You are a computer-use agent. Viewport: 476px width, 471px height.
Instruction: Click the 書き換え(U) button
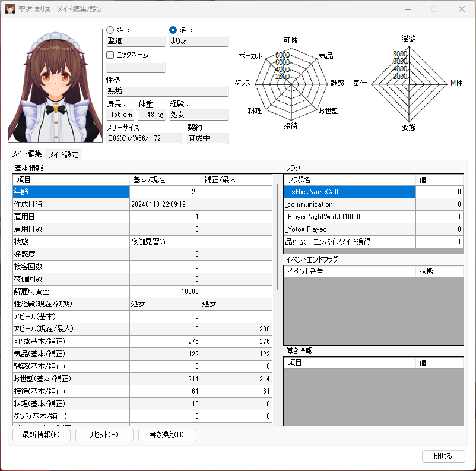(167, 435)
